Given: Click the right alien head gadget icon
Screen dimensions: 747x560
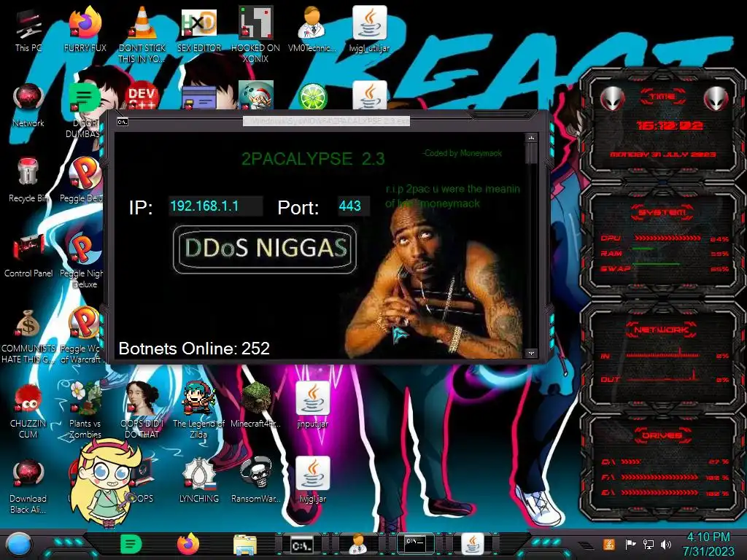Looking at the screenshot, I should [x=716, y=98].
